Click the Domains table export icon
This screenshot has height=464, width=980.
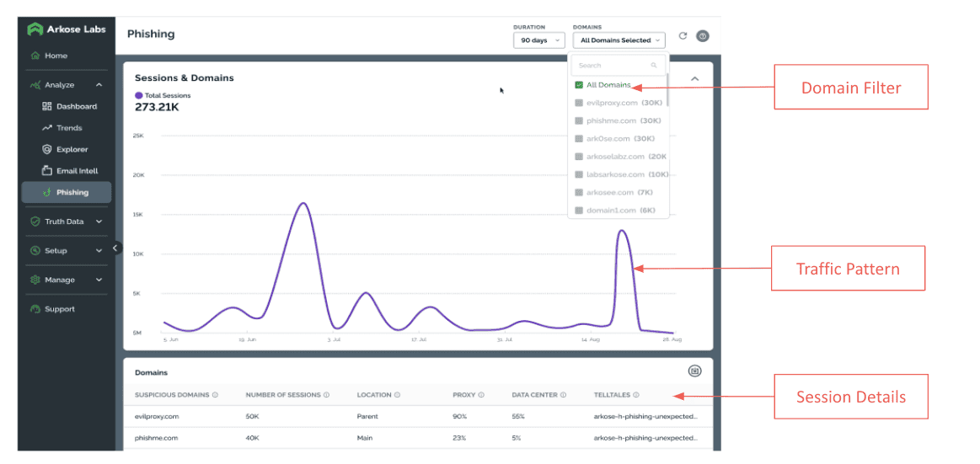pos(695,371)
